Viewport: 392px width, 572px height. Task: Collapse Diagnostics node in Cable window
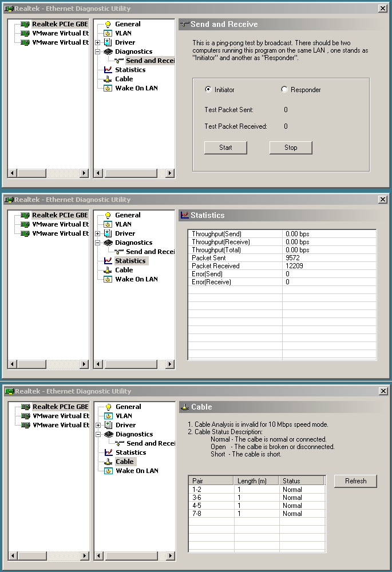point(98,435)
